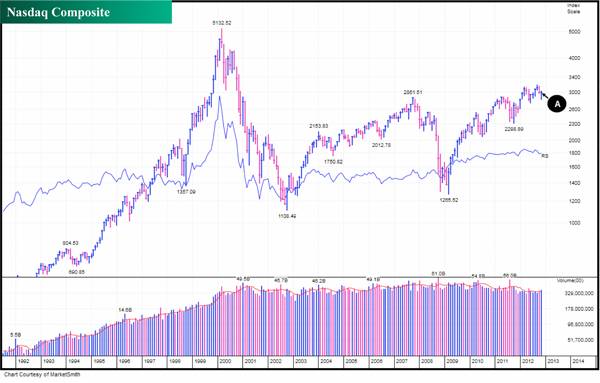Click the 4000 index scale value
600x383 pixels.
point(574,58)
